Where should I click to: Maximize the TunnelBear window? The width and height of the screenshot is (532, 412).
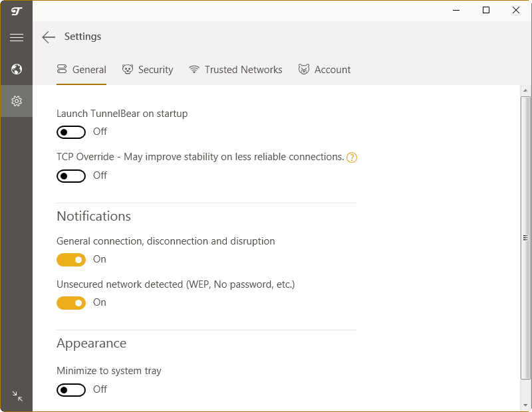486,10
